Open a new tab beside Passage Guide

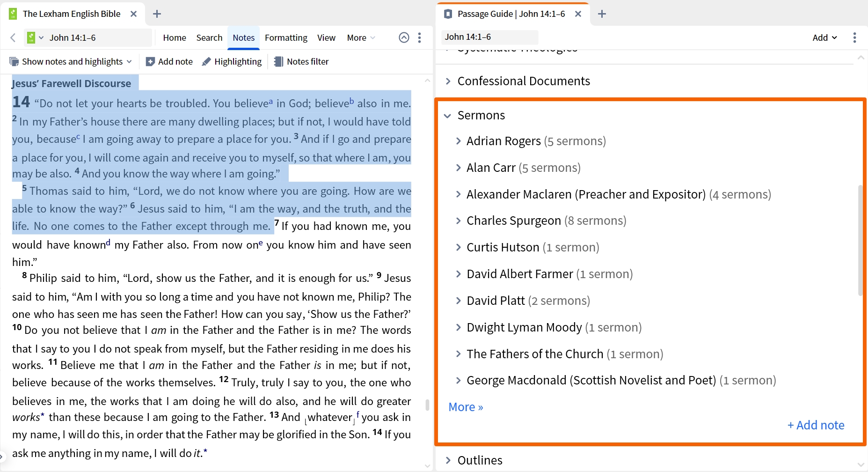tap(602, 14)
